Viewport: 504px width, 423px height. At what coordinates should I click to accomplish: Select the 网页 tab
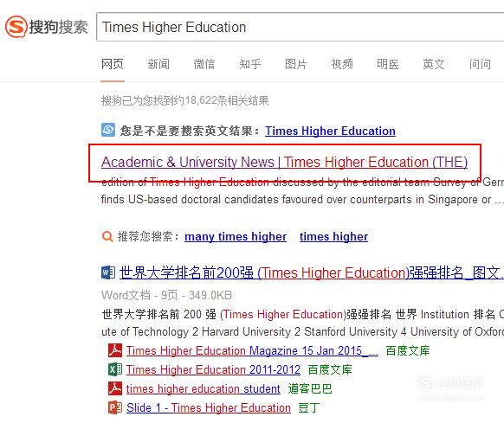(x=113, y=64)
